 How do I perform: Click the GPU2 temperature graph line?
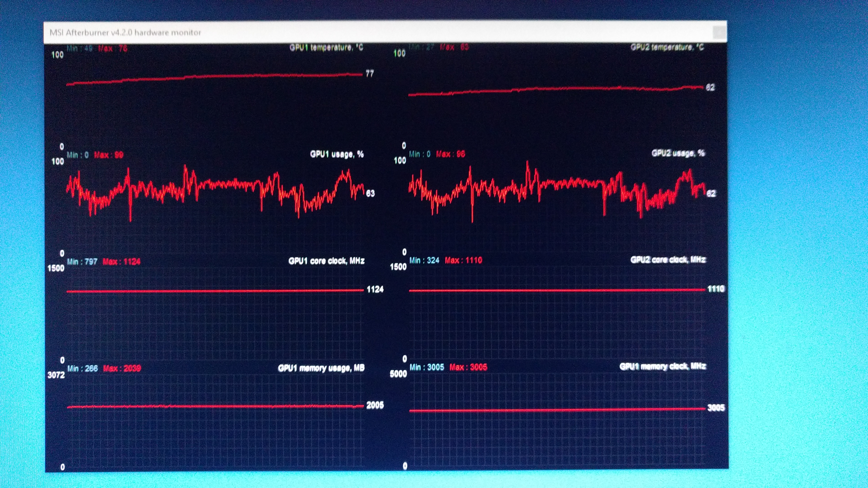click(556, 91)
